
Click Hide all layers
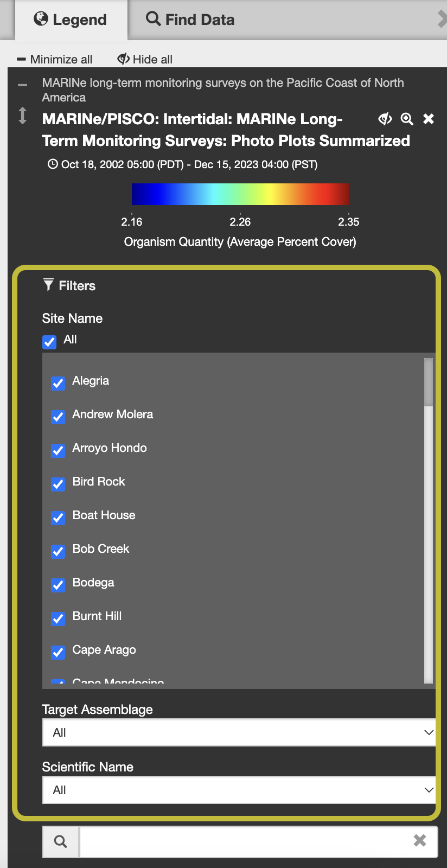[145, 59]
